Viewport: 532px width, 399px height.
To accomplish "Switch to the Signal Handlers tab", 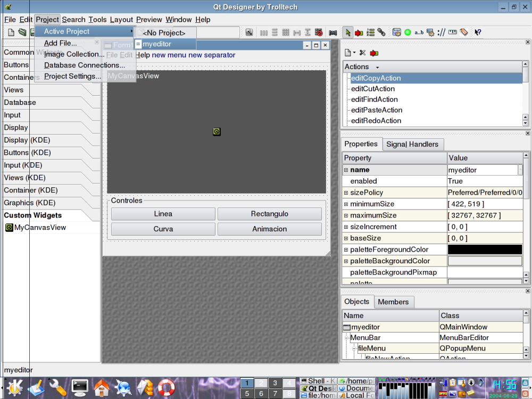I will pyautogui.click(x=412, y=144).
